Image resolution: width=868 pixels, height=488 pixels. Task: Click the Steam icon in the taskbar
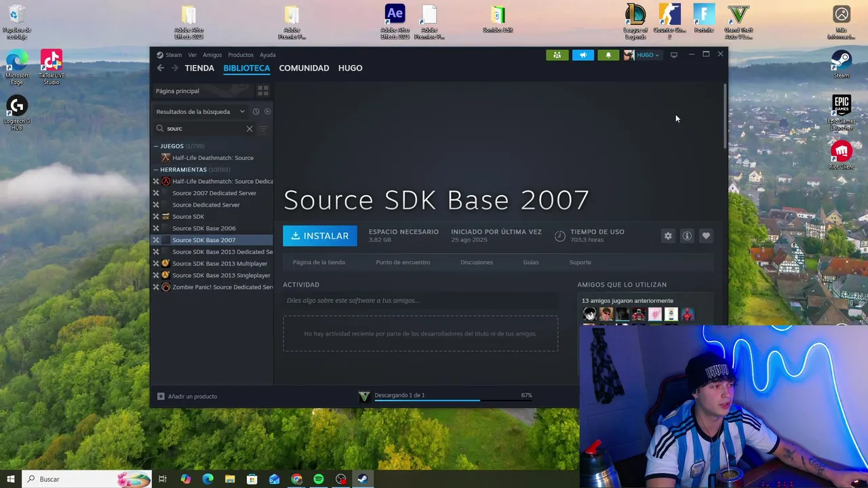(363, 479)
